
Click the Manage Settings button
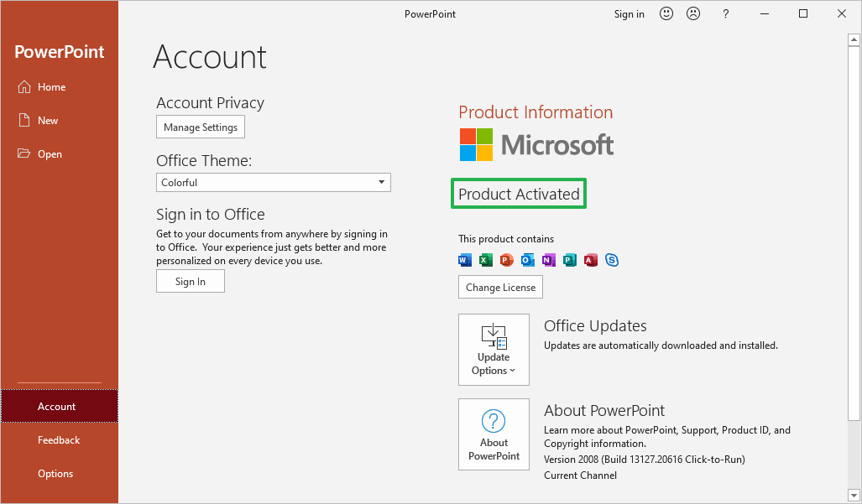point(201,127)
